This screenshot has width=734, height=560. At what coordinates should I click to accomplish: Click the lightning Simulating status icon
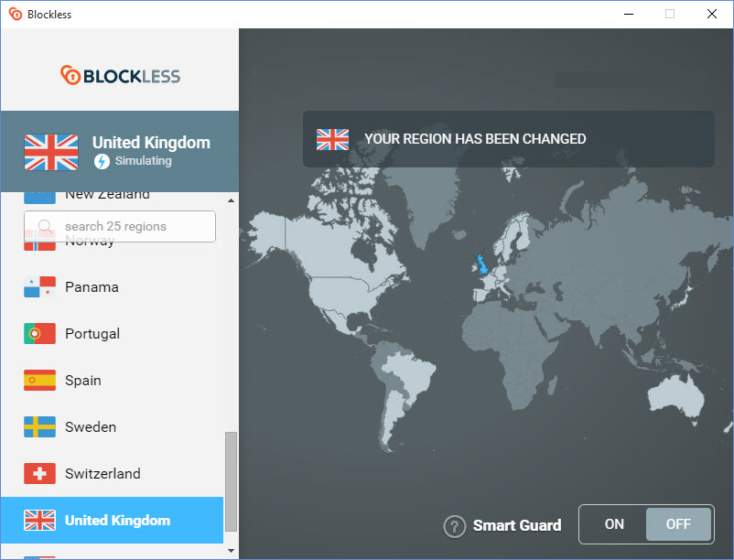coord(102,161)
